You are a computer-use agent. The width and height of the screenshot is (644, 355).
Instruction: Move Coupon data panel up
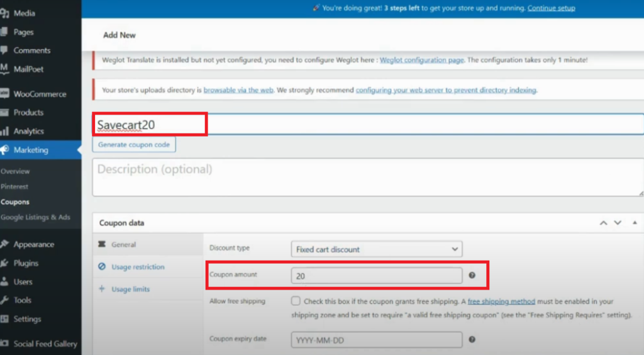point(604,223)
